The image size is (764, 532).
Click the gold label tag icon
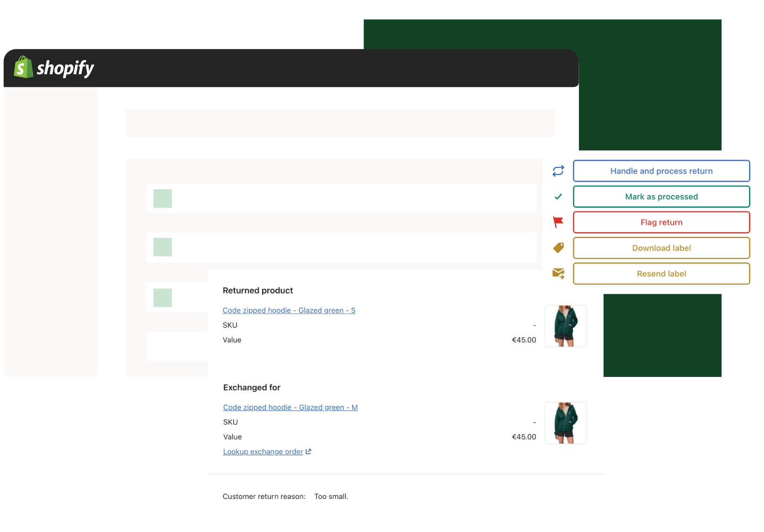click(558, 248)
